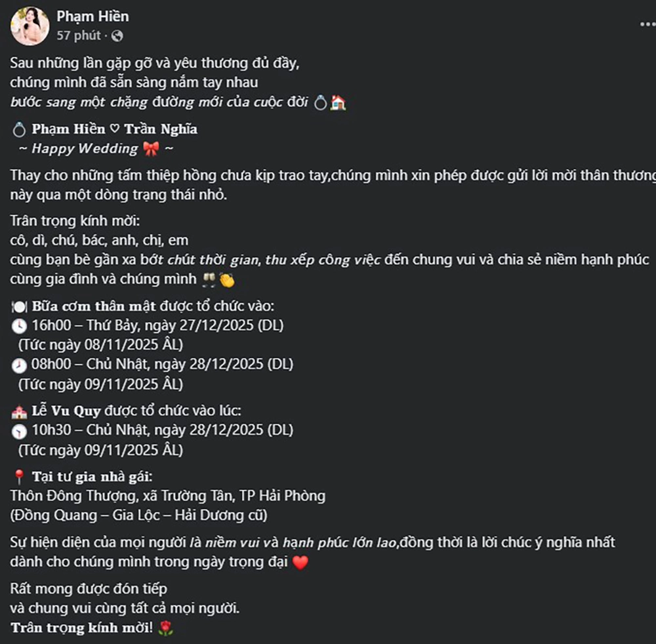Click the clock emoji beside 08h00 – Chủ Nhật
656x644 pixels.
point(19,365)
